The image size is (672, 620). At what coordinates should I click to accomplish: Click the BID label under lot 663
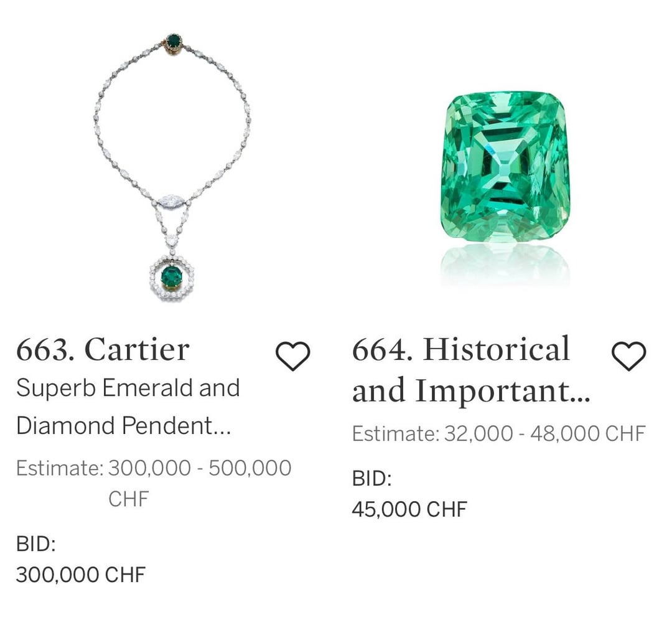tap(36, 545)
